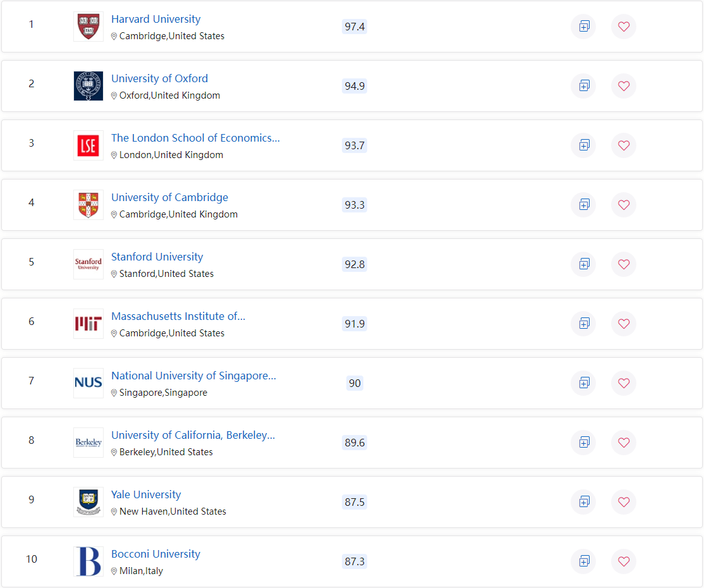Click The London School of Economics link
Screen dimensions: 704x588
coord(195,138)
